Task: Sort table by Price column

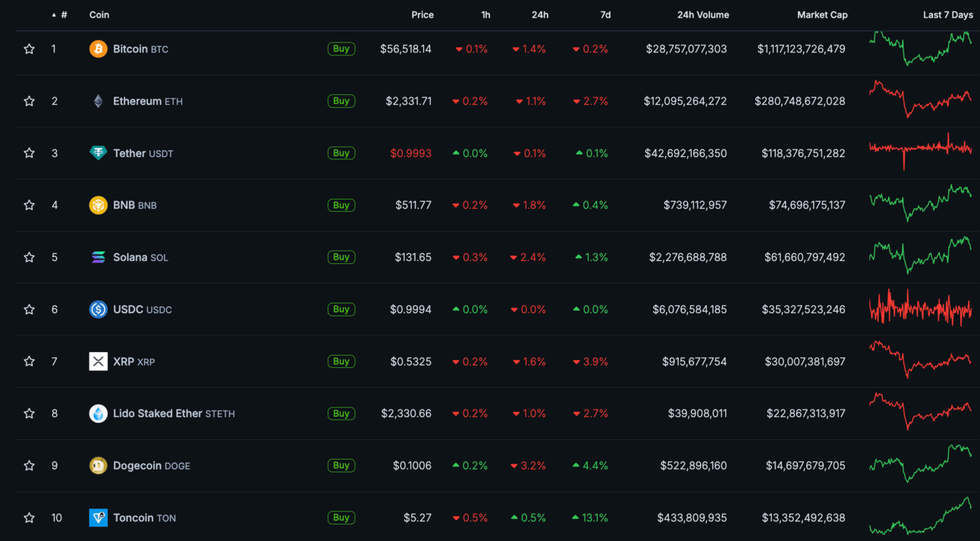Action: 422,15
